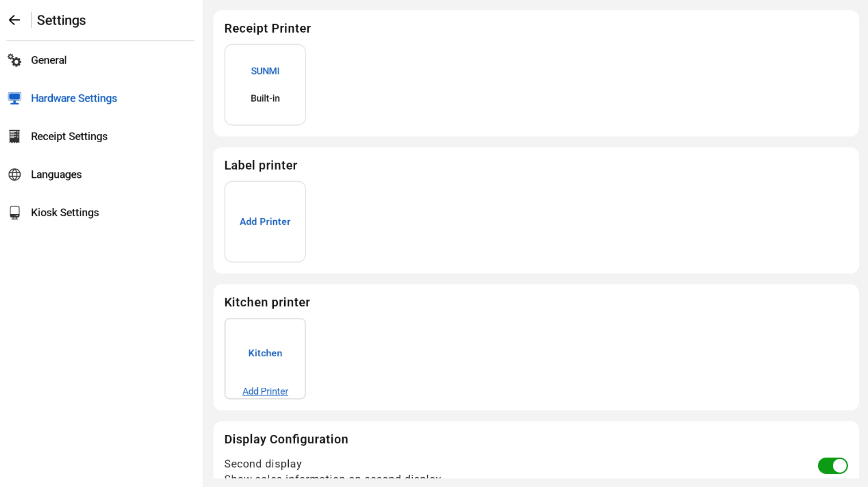
Task: Select the SUNMI Built-in receipt printer card
Action: pos(265,85)
